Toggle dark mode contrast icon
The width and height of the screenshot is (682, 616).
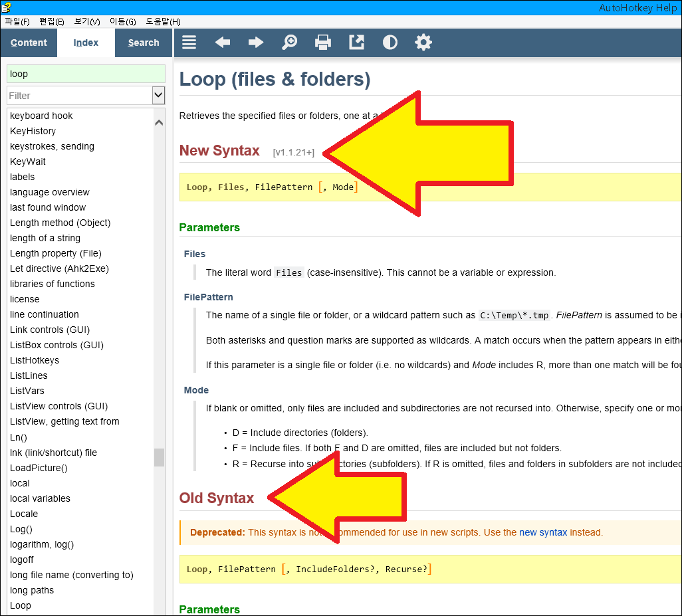390,42
